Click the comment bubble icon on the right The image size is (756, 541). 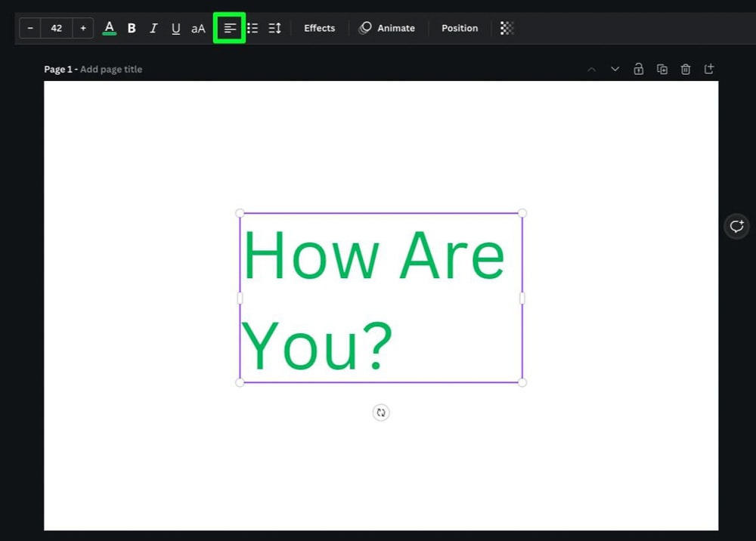point(736,226)
